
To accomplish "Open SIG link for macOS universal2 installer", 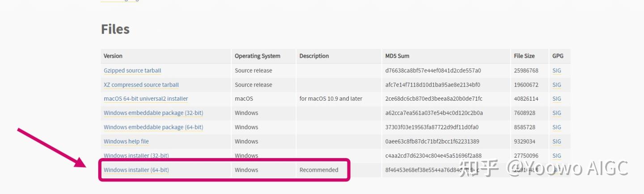I will pos(556,99).
